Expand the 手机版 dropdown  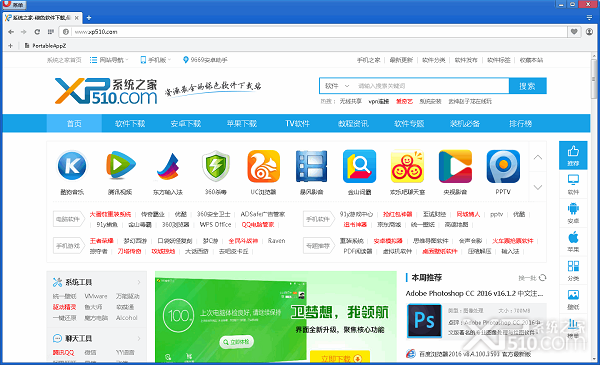tap(155, 60)
